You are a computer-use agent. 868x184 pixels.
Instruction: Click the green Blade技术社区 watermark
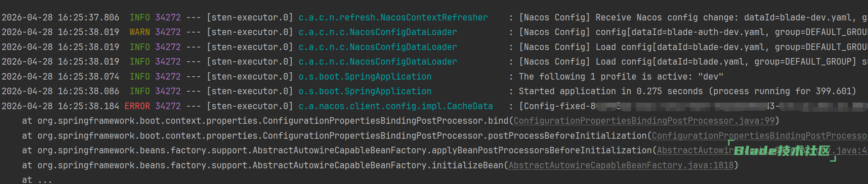pyautogui.click(x=782, y=150)
